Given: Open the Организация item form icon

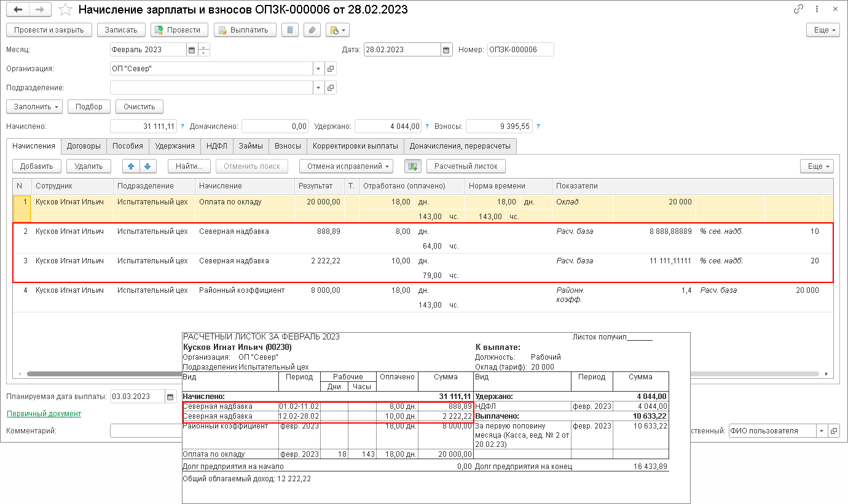Looking at the screenshot, I should pyautogui.click(x=331, y=69).
